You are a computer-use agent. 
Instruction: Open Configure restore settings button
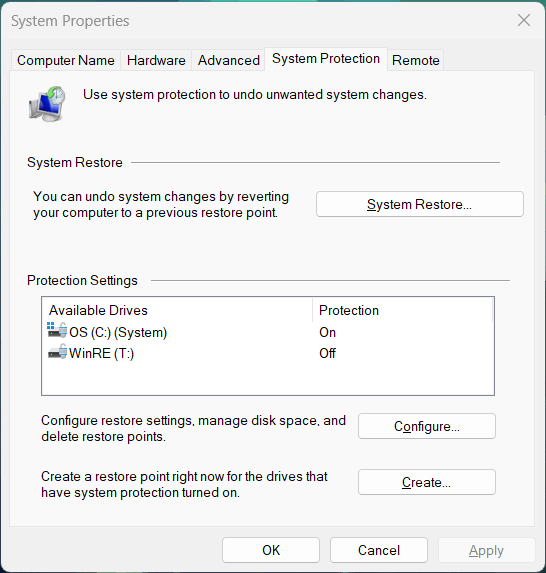(427, 426)
